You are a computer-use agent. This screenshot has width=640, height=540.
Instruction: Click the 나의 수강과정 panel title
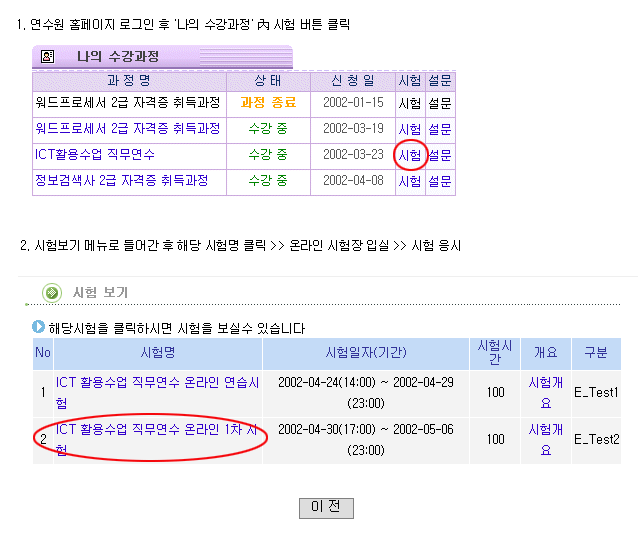pyautogui.click(x=118, y=56)
